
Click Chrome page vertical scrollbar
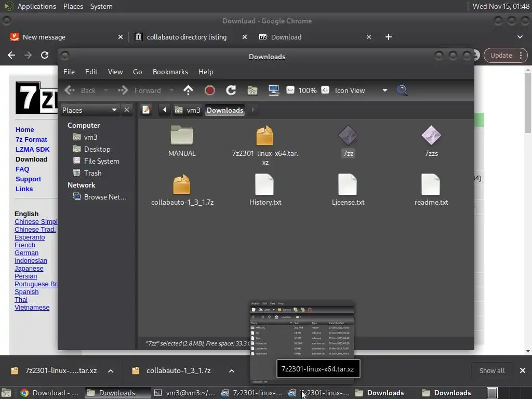(x=528, y=103)
